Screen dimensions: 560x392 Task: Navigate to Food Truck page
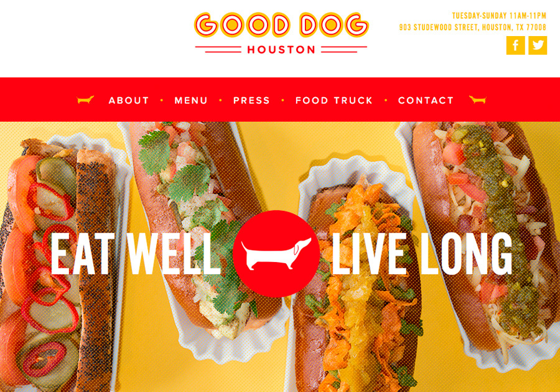tap(334, 100)
